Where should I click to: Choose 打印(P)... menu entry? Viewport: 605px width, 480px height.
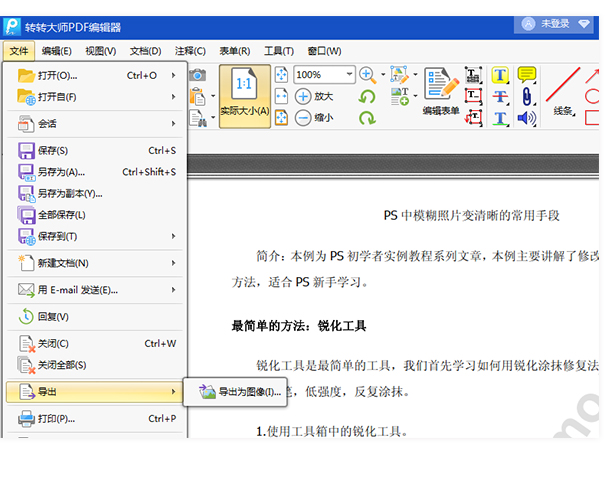(95, 419)
